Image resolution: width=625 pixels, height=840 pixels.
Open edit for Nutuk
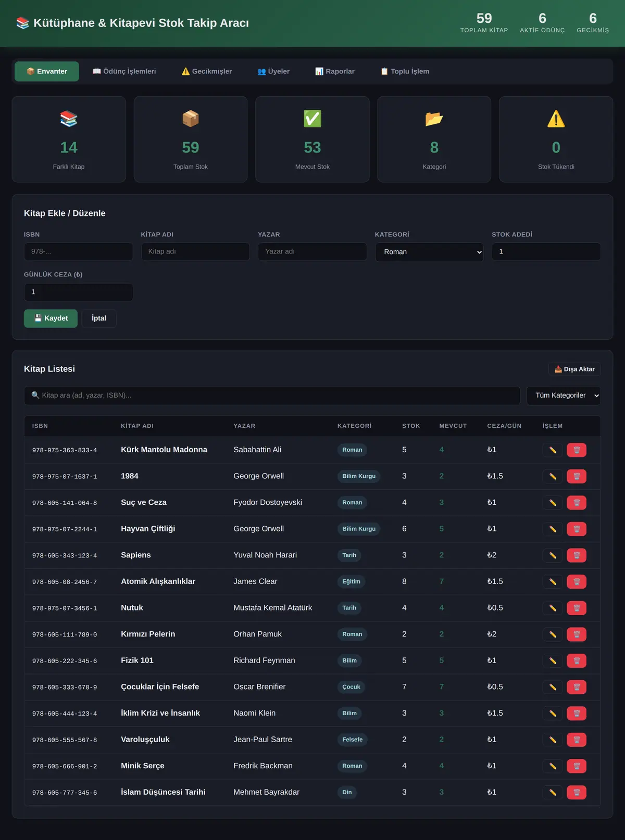coord(553,608)
